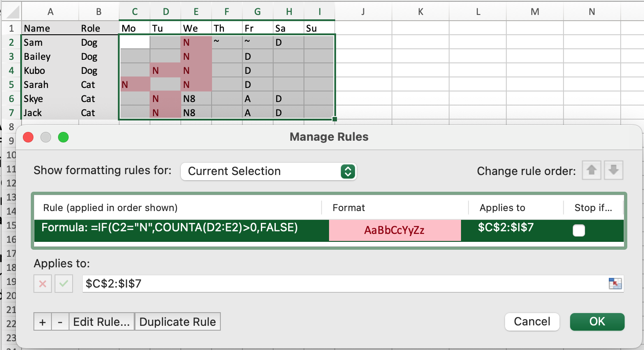Viewport: 644px width, 350px height.
Task: Click inside the Applies to range field
Action: click(308, 284)
